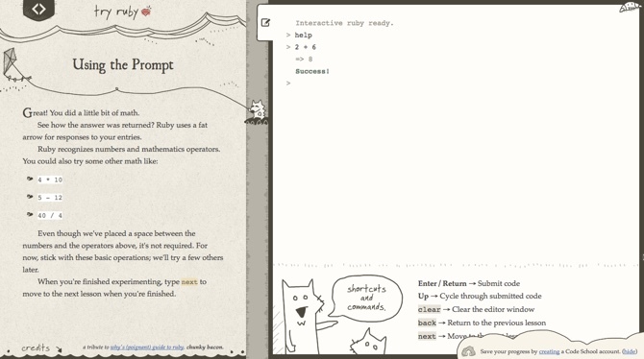Image resolution: width=644 pixels, height=359 pixels.
Task: Open why's (poignant) guide to ruby link
Action: 147,347
